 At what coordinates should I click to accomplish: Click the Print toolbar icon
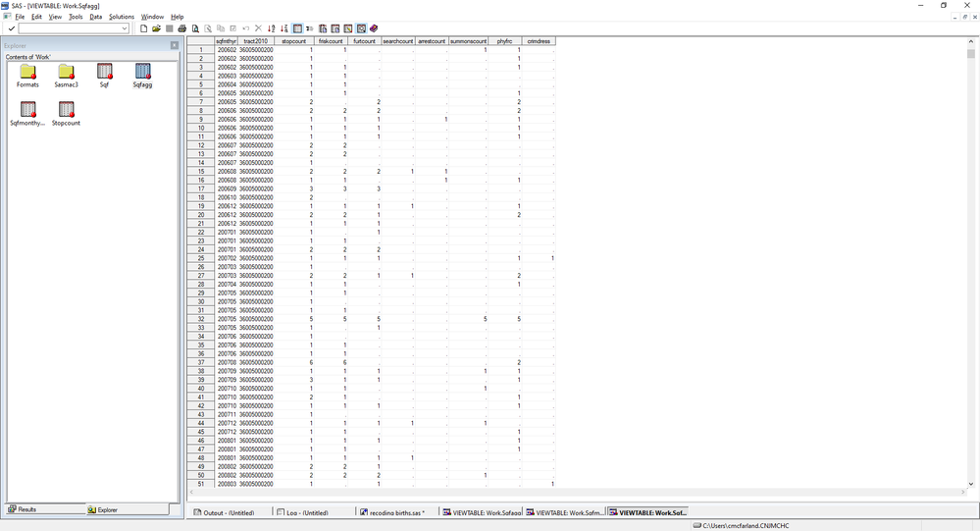tap(181, 28)
